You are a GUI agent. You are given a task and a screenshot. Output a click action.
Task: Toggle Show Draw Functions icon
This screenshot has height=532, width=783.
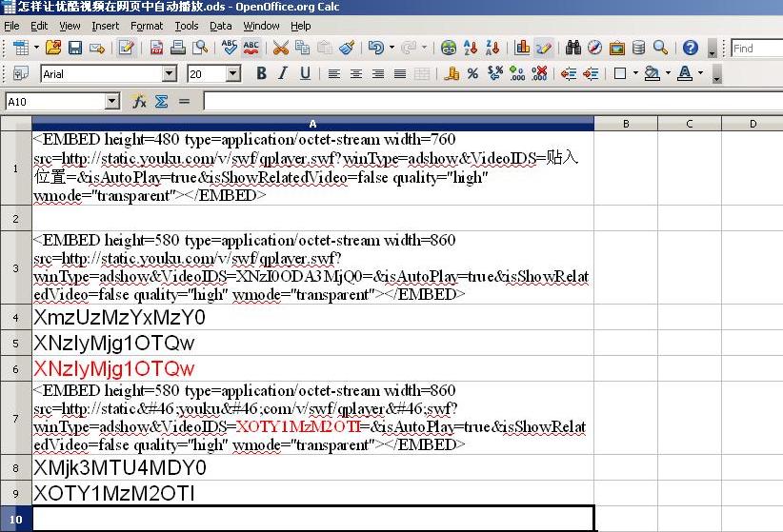tap(544, 48)
